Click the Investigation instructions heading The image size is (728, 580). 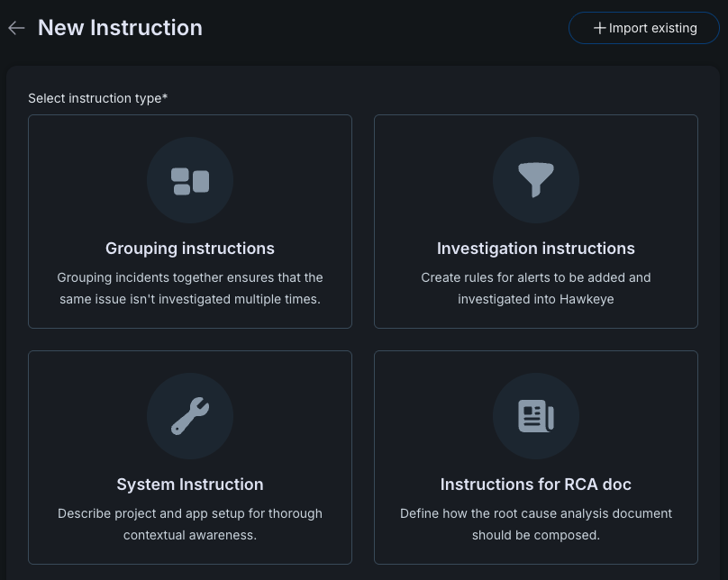[x=536, y=249]
